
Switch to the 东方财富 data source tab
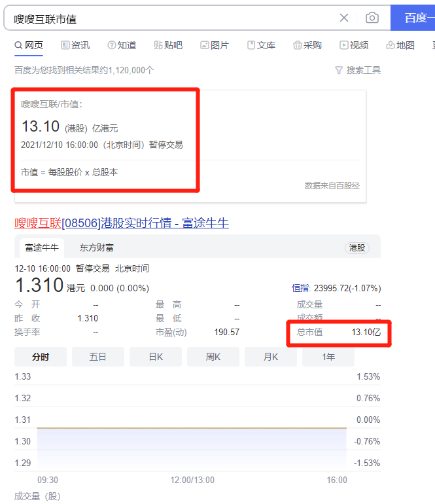click(97, 248)
